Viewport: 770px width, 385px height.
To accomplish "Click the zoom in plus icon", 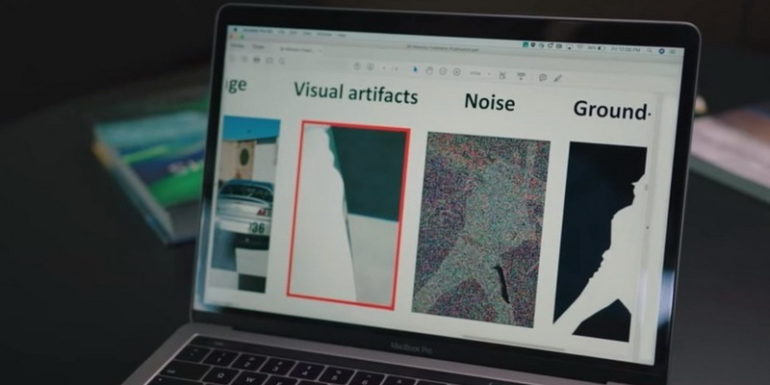I will tap(457, 72).
